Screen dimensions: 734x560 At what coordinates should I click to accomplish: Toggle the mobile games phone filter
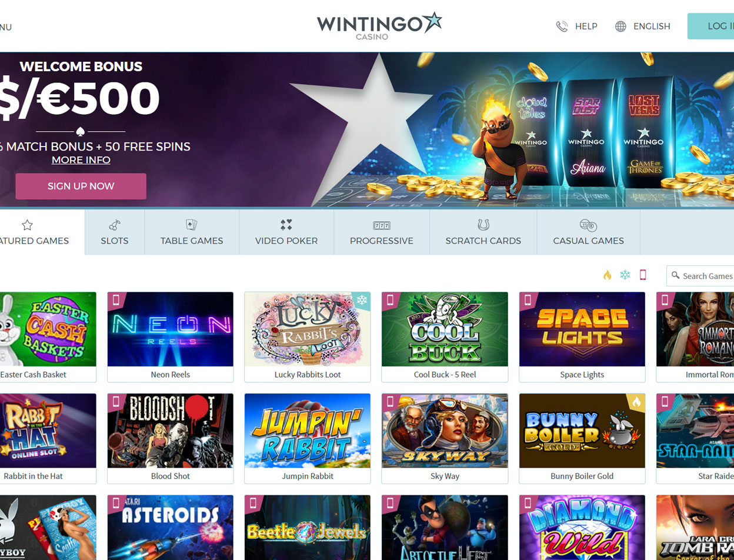click(643, 275)
